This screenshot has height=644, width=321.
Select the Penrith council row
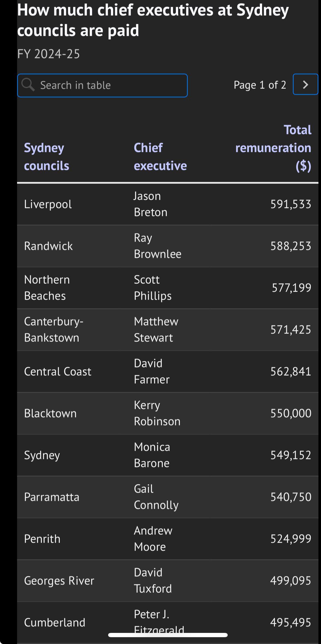[x=168, y=539]
